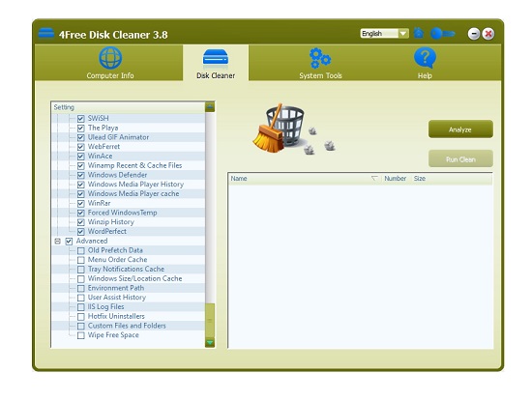Collapse the Advanced tree node
The width and height of the screenshot is (532, 401).
pos(58,241)
